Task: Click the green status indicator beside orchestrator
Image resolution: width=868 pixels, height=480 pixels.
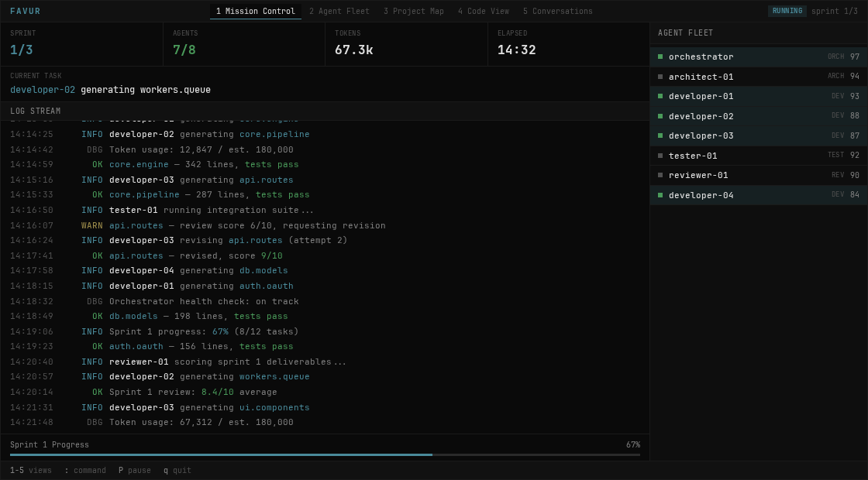Action: pos(660,57)
